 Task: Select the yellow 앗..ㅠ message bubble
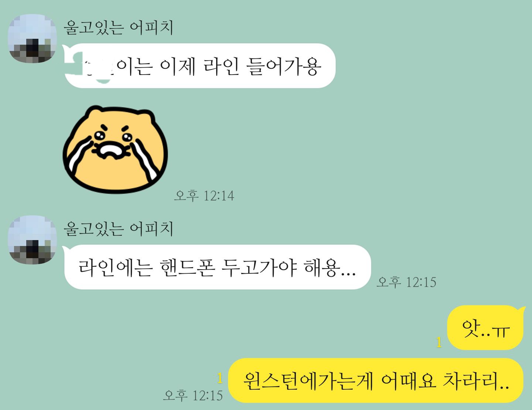point(485,328)
